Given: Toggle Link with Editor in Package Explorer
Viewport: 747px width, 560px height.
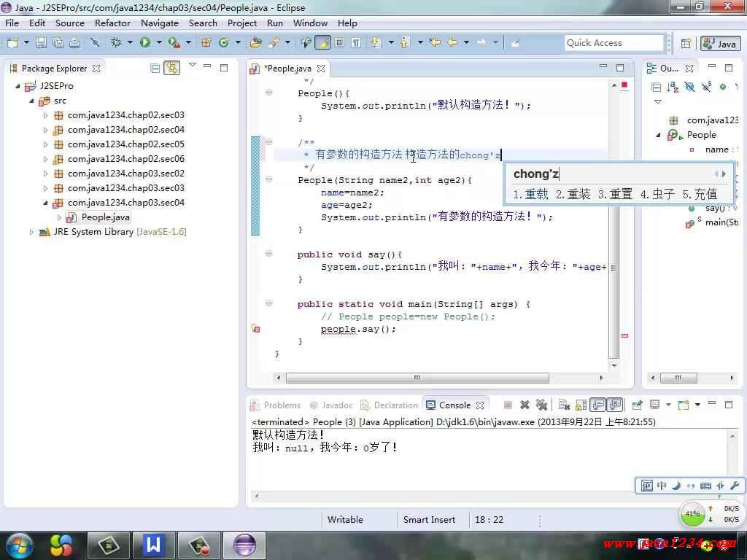Looking at the screenshot, I should click(171, 68).
